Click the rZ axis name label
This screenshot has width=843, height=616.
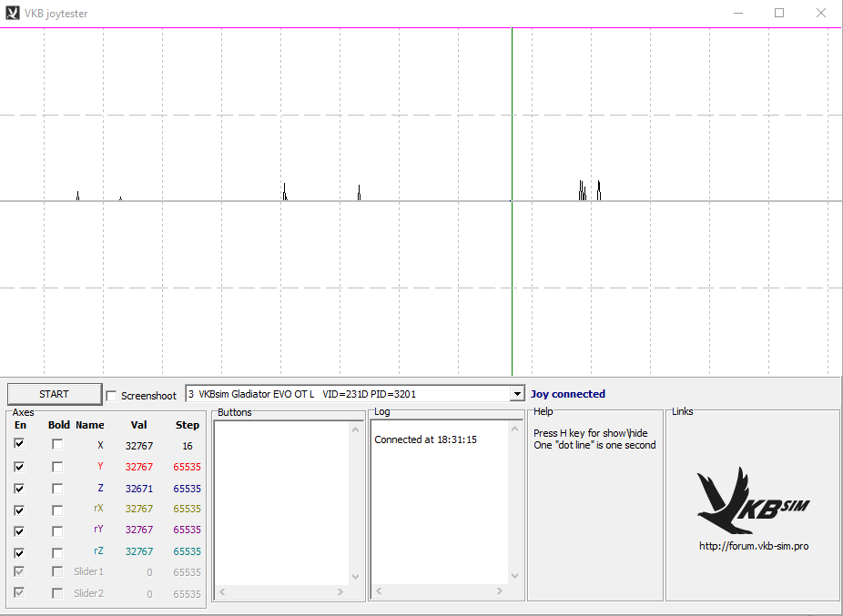[x=98, y=551]
